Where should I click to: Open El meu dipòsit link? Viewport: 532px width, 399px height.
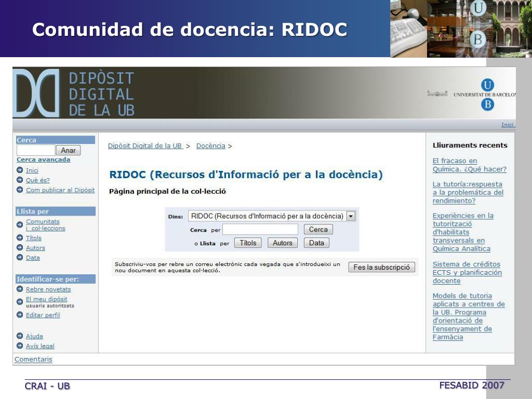(46, 299)
